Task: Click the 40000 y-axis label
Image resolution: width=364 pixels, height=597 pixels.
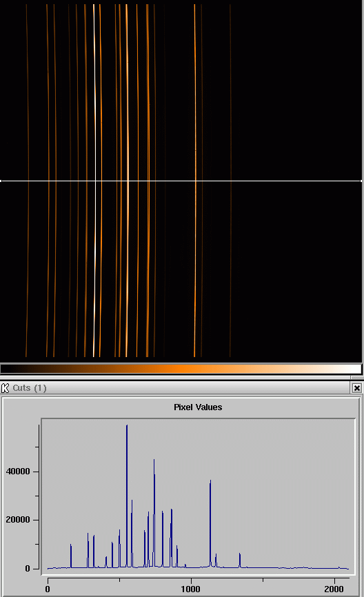Action: 18,472
